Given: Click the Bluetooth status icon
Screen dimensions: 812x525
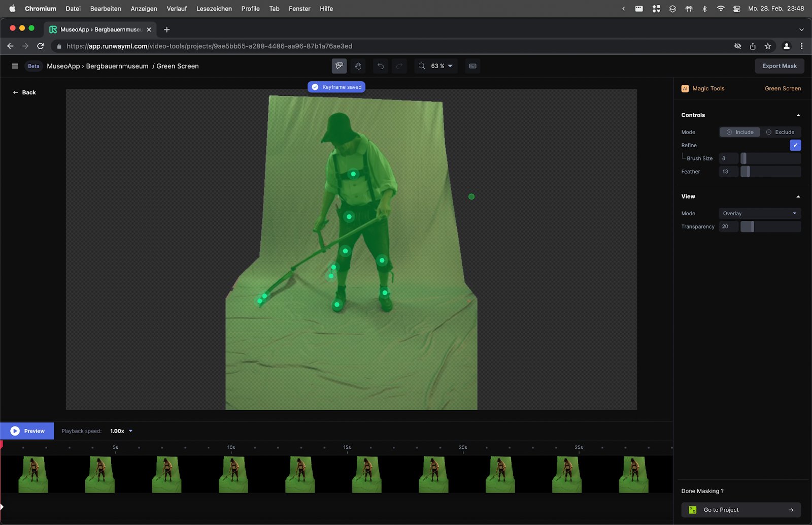Looking at the screenshot, I should [704, 9].
